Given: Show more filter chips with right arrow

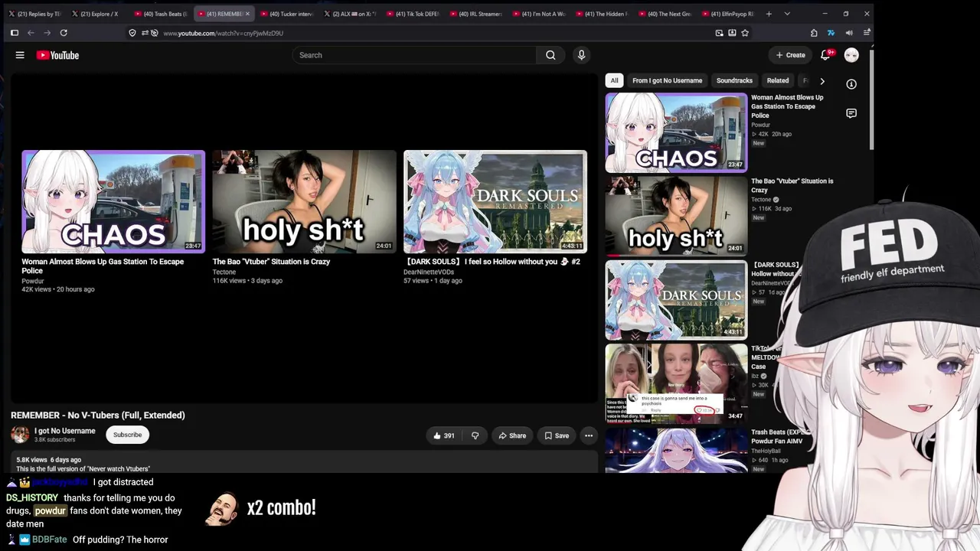Looking at the screenshot, I should tap(822, 80).
